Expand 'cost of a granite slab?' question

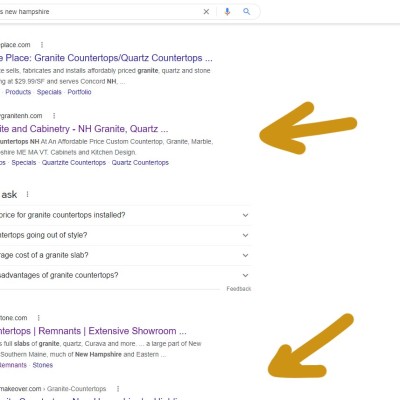[125, 255]
